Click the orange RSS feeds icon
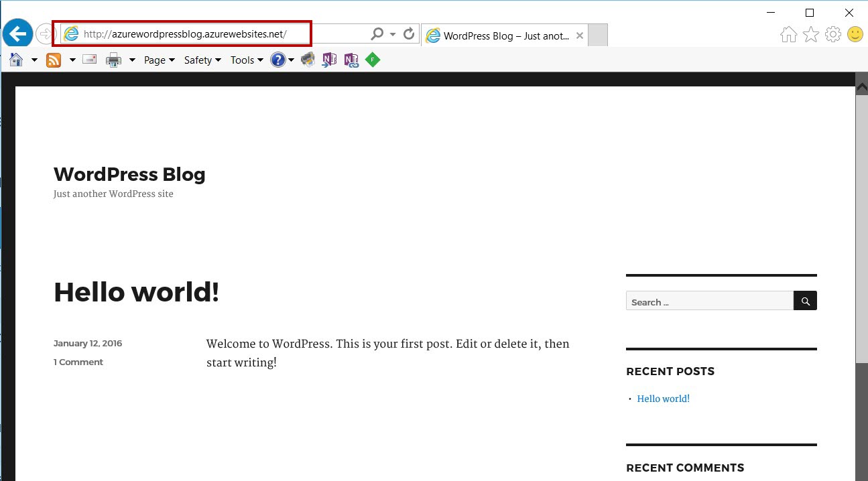The image size is (868, 481). point(54,60)
